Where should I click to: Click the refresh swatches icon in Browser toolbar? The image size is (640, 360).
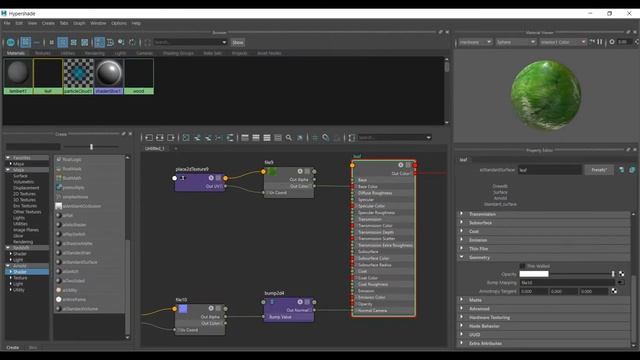tap(132, 42)
